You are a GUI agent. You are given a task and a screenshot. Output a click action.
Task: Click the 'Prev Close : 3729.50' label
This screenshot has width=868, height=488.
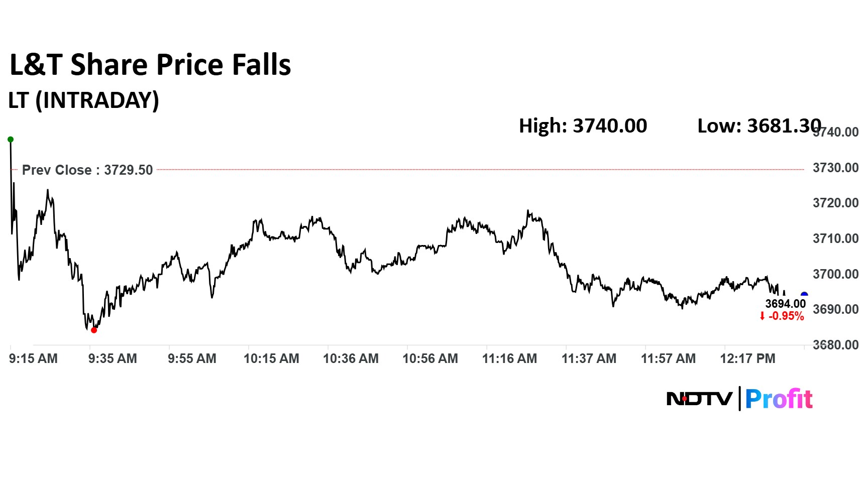tap(87, 170)
